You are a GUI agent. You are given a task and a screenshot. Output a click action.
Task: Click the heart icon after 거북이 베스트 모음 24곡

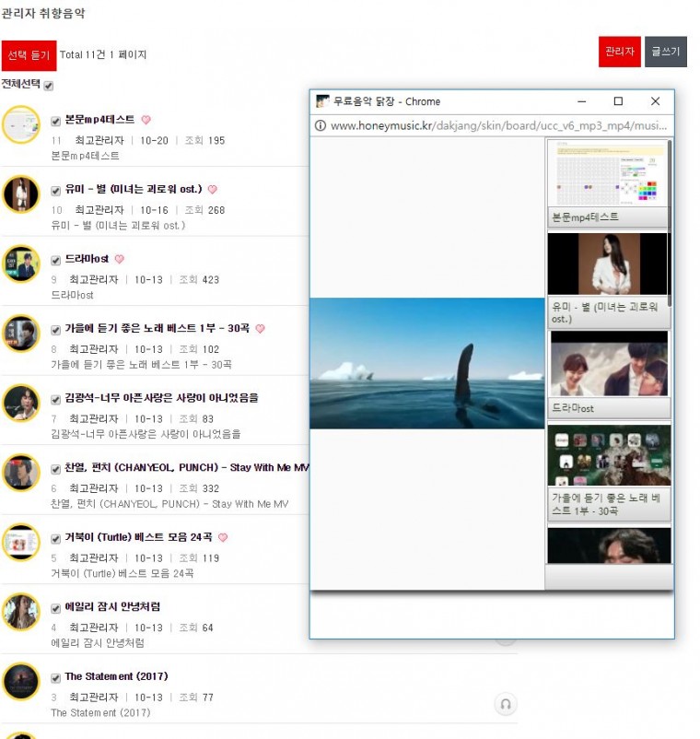[x=223, y=538]
